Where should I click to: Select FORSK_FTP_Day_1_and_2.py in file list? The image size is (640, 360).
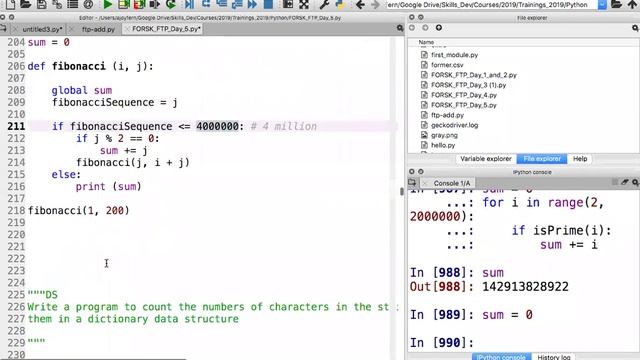[473, 75]
